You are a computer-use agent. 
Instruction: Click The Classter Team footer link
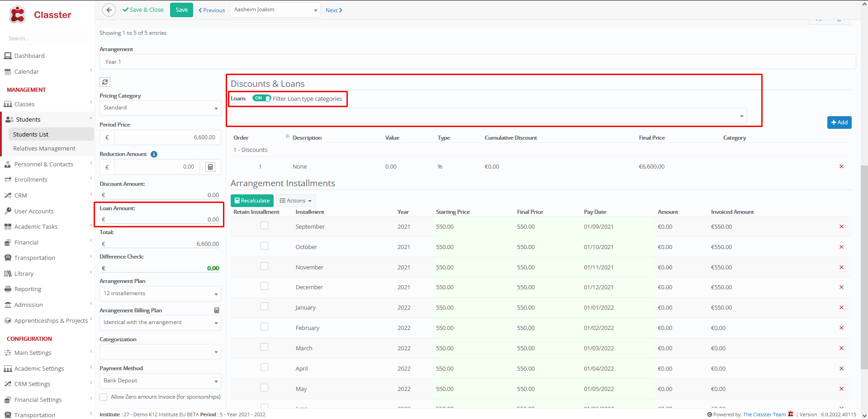pos(764,414)
